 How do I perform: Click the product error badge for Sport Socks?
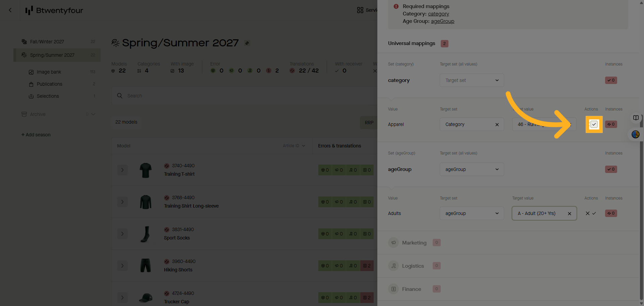[x=325, y=234]
